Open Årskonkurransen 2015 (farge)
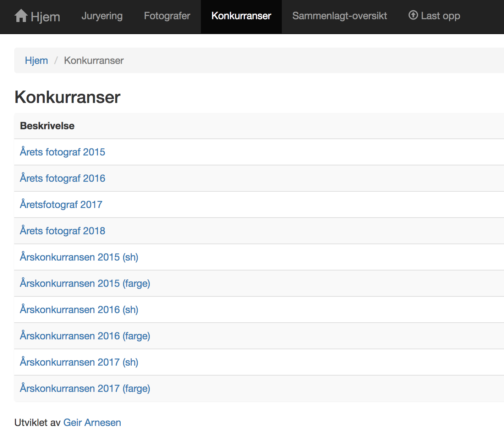Screen dimensions: 504x443 point(85,283)
